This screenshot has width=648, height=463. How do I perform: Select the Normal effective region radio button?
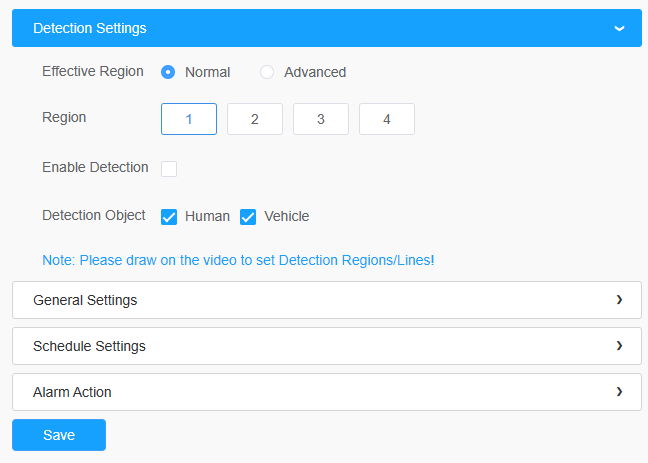(x=168, y=72)
